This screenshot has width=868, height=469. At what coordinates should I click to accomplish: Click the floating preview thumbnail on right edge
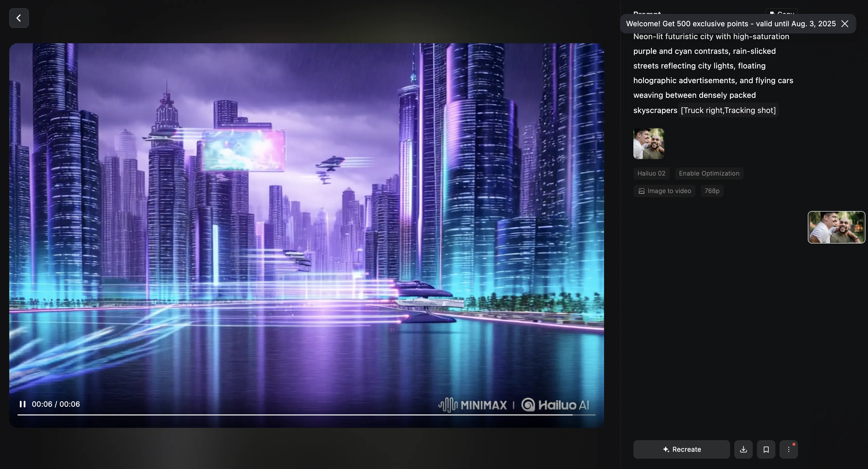click(x=836, y=227)
